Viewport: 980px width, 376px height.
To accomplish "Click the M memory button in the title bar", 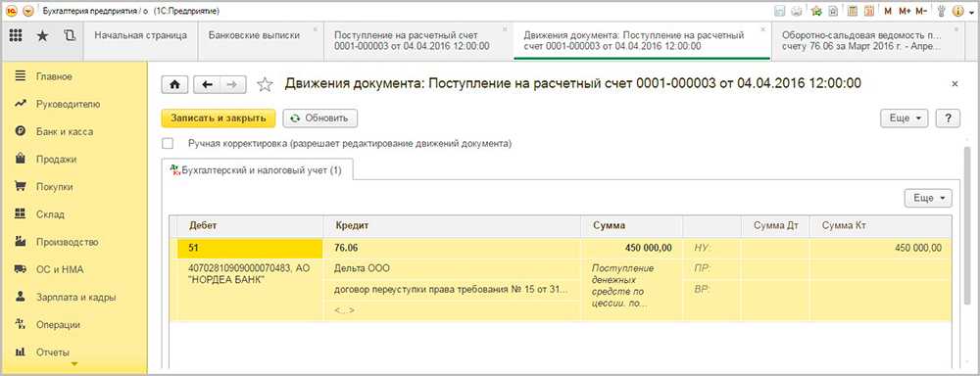I will 888,11.
